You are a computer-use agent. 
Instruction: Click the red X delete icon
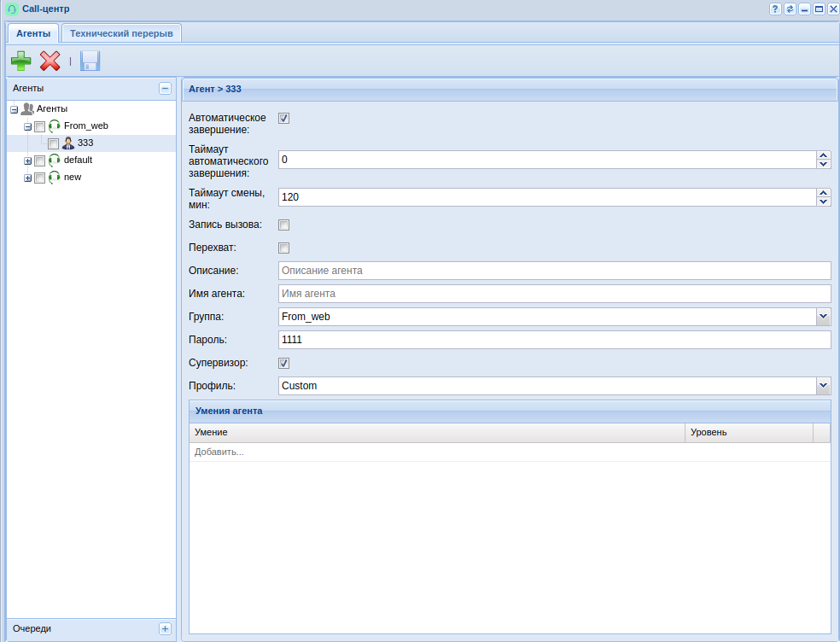tap(50, 61)
